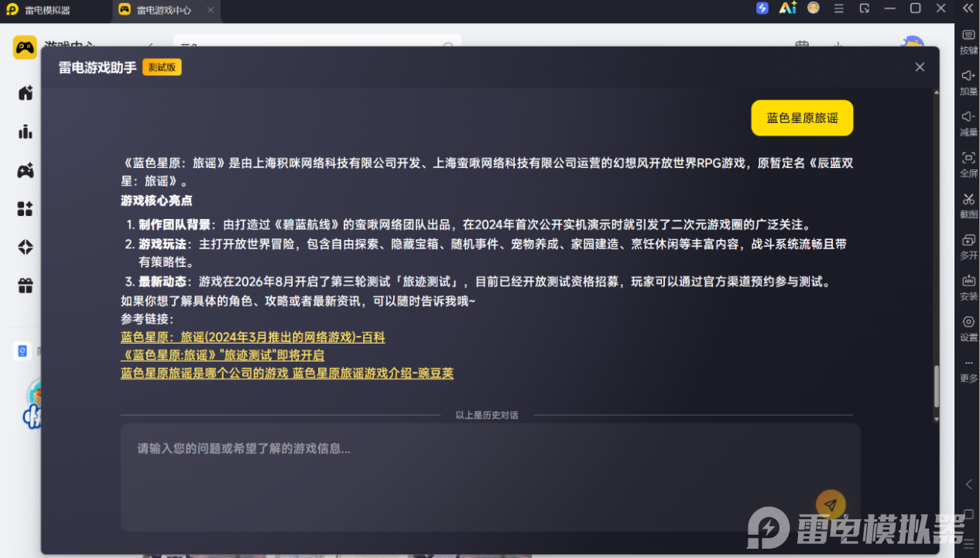Open the colorful AI assistant icon
Viewport: 980px width, 558px height.
point(788,9)
